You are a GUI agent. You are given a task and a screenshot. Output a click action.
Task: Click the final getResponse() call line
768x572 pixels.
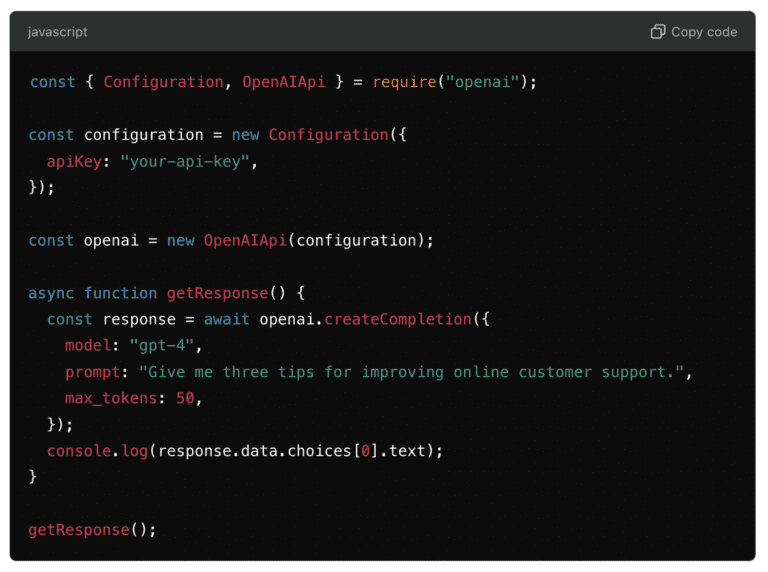click(92, 529)
